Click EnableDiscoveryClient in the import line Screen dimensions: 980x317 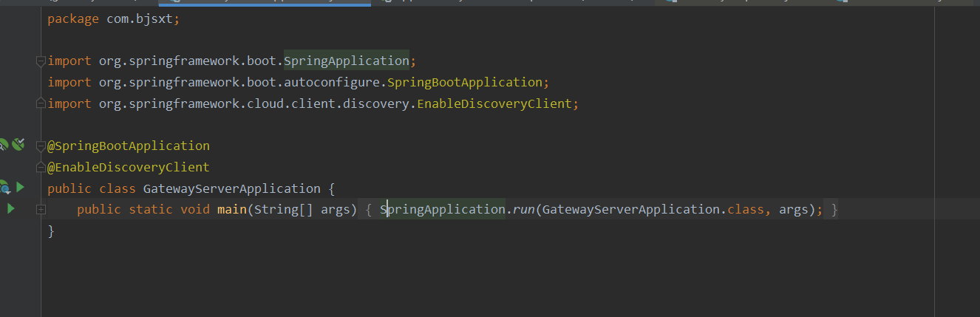click(494, 103)
